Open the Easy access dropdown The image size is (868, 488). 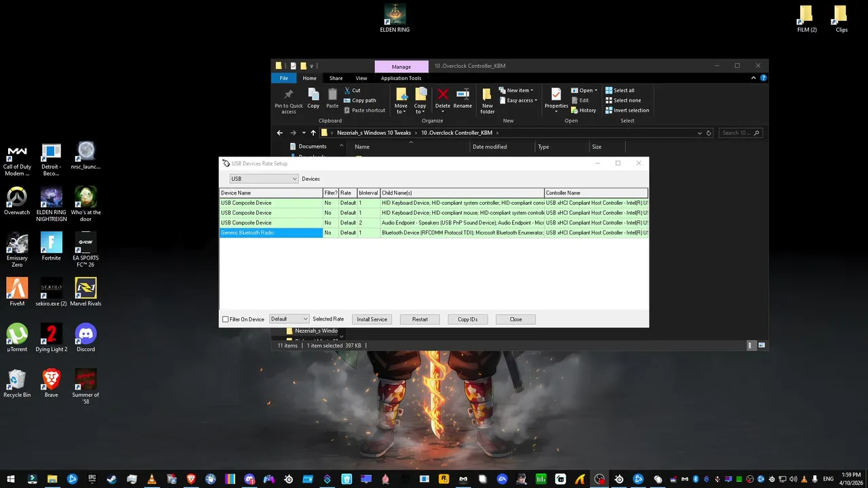517,100
